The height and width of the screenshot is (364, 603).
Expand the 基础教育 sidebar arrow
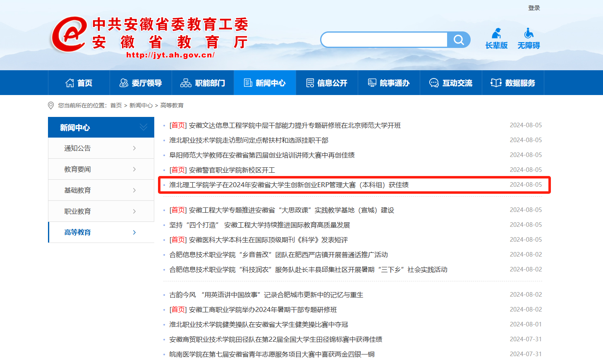tap(134, 190)
